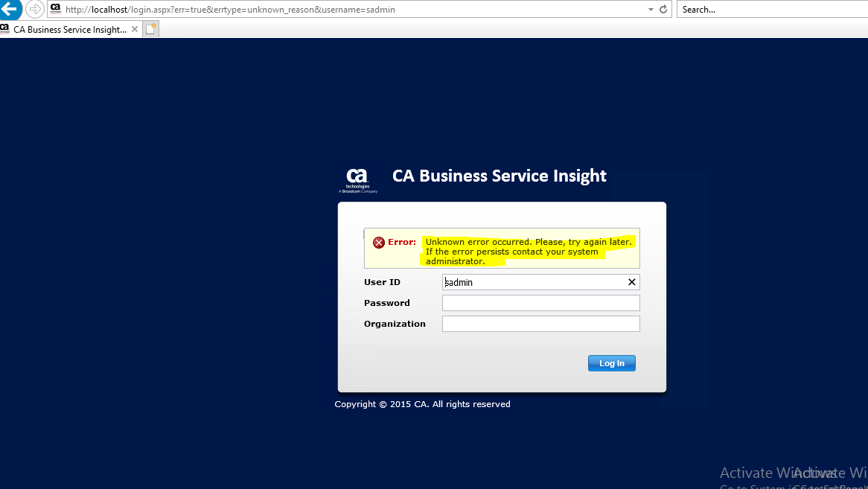This screenshot has height=489, width=868.
Task: Clear the User ID field with the X
Action: tap(632, 282)
